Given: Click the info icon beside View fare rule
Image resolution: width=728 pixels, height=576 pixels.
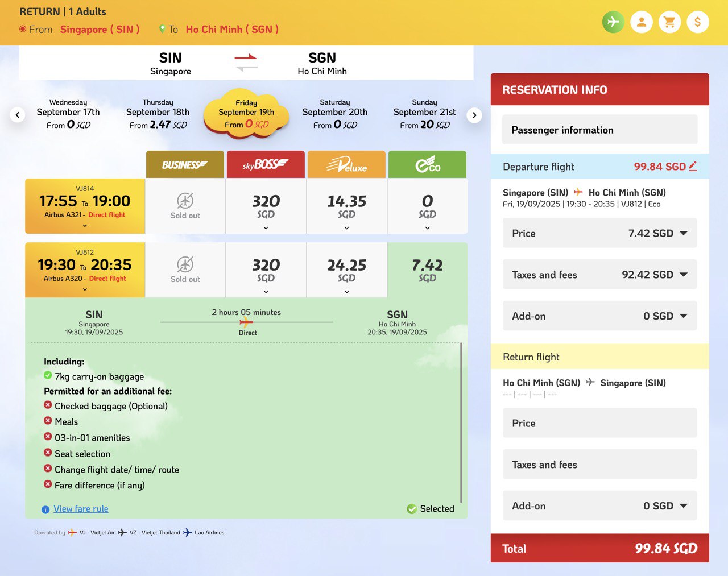Looking at the screenshot, I should [x=45, y=509].
